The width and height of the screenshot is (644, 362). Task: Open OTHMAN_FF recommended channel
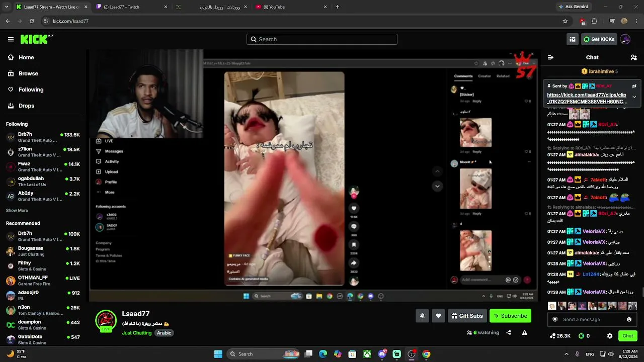pyautogui.click(x=43, y=280)
